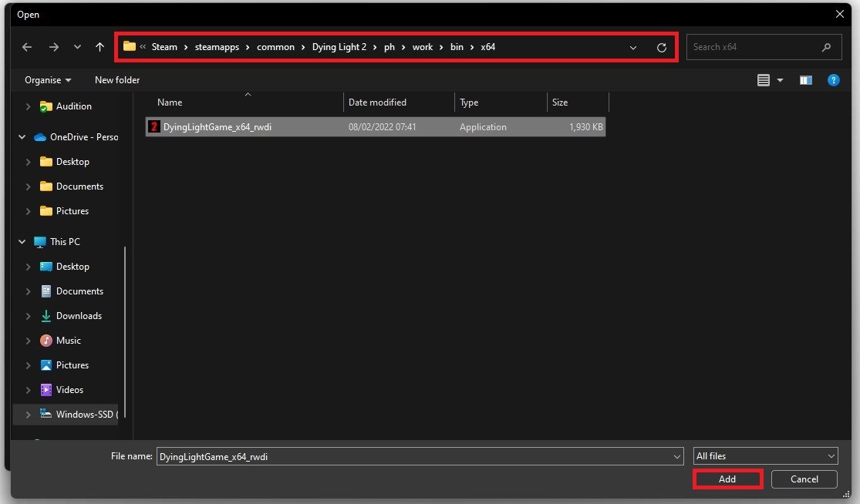Click the Add button
Screen dimensions: 860x504
[x=727, y=479]
